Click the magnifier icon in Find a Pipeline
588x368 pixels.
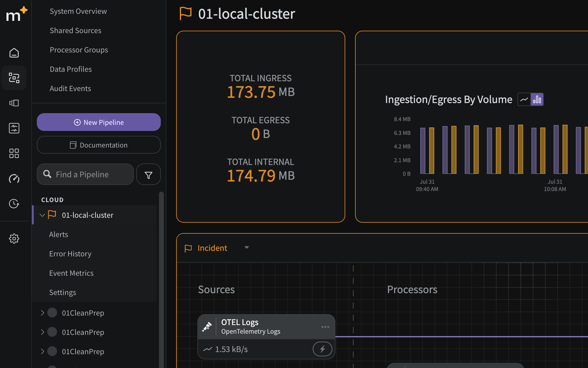pyautogui.click(x=47, y=174)
